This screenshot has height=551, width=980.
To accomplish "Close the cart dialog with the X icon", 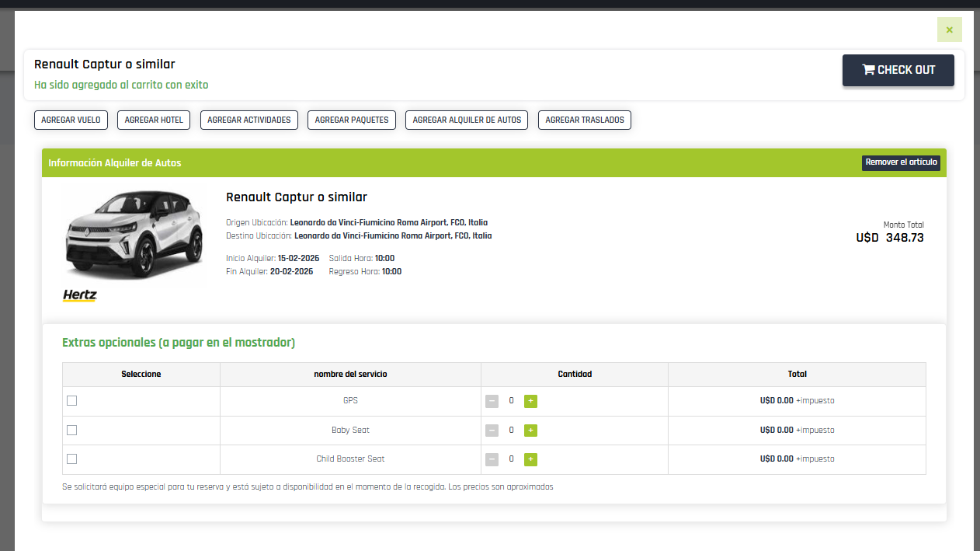I will (949, 30).
